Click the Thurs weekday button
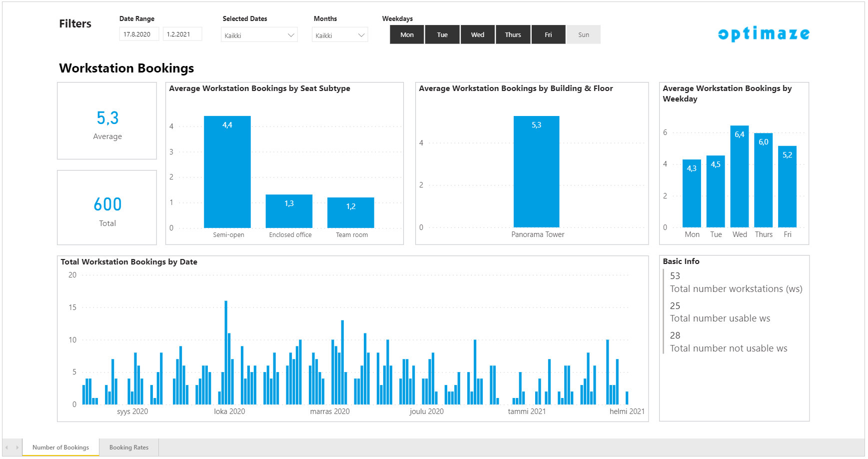This screenshot has width=868, height=459. 513,35
